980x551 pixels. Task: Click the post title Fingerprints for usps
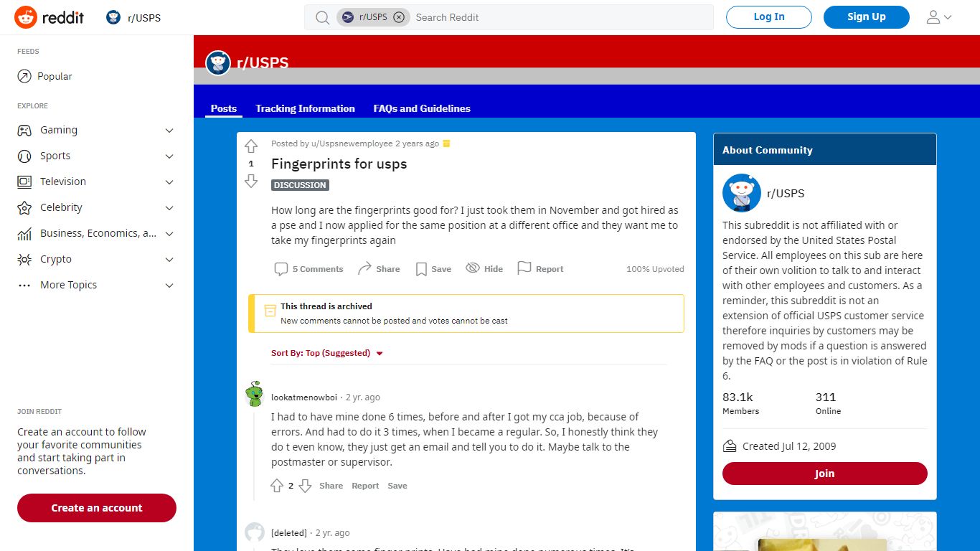339,164
